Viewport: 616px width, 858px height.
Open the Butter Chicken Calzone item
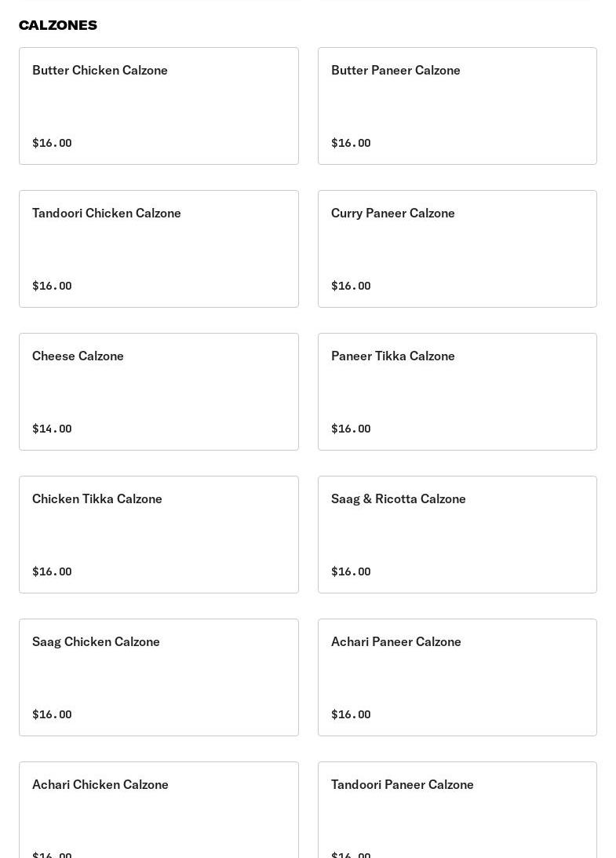tap(159, 106)
